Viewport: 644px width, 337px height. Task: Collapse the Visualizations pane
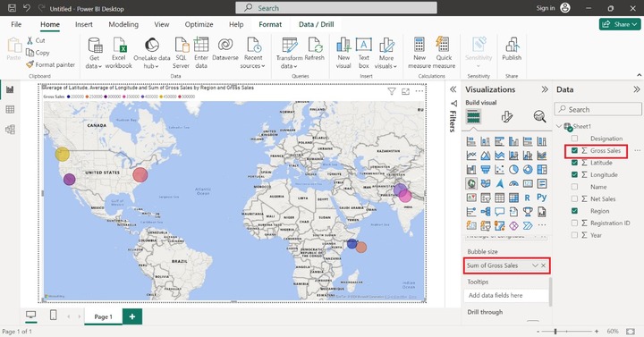pyautogui.click(x=545, y=89)
